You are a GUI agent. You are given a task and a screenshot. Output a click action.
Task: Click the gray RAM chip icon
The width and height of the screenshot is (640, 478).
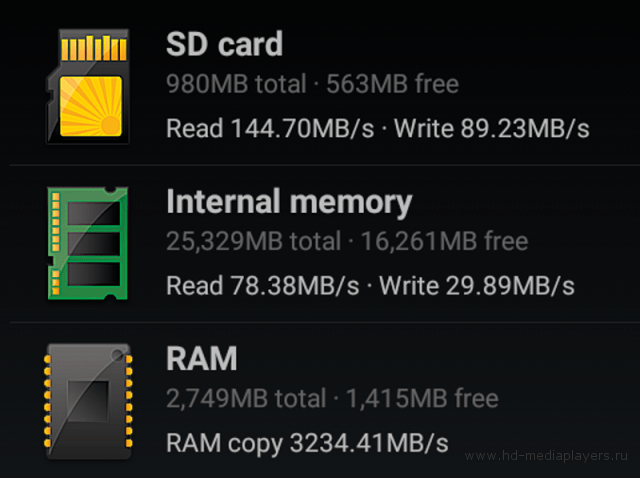click(88, 401)
